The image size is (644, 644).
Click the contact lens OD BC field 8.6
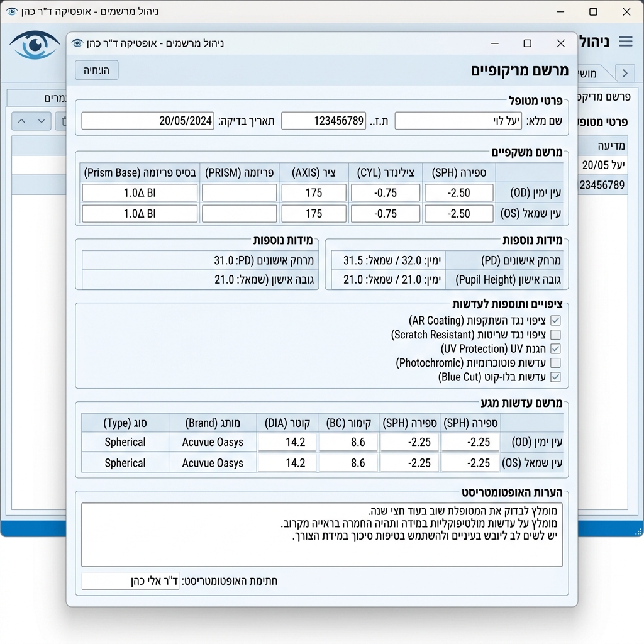pos(348,442)
